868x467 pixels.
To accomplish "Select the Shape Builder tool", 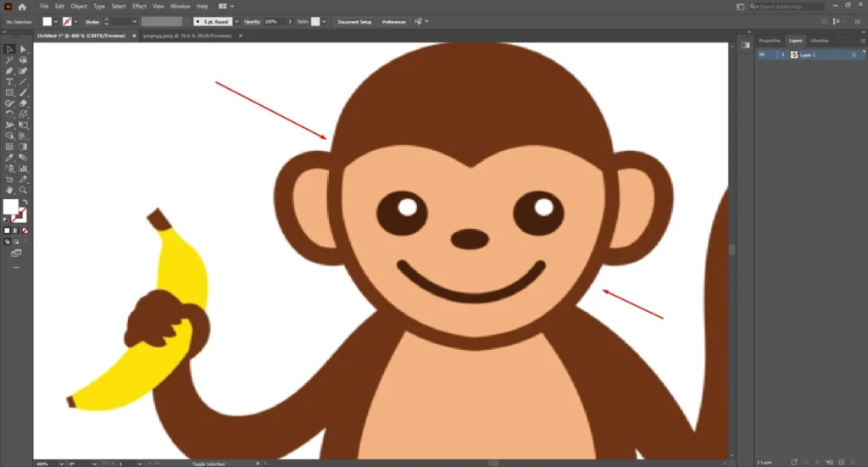I will (9, 136).
